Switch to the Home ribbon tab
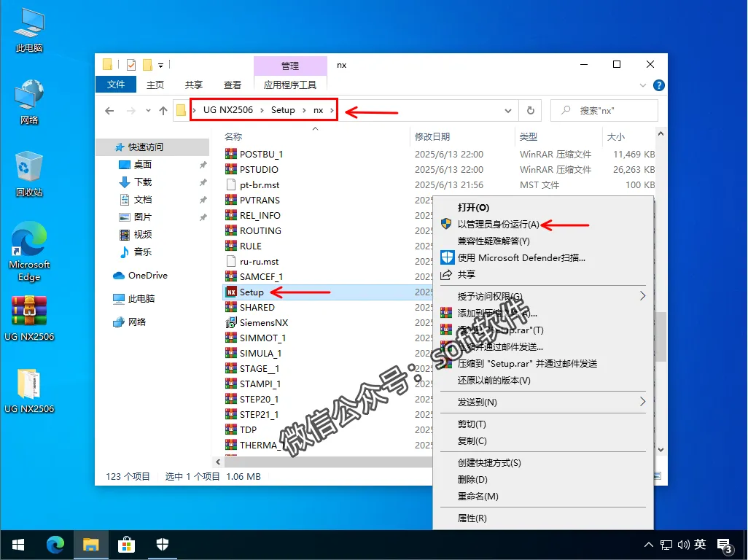The image size is (748, 560). click(155, 85)
